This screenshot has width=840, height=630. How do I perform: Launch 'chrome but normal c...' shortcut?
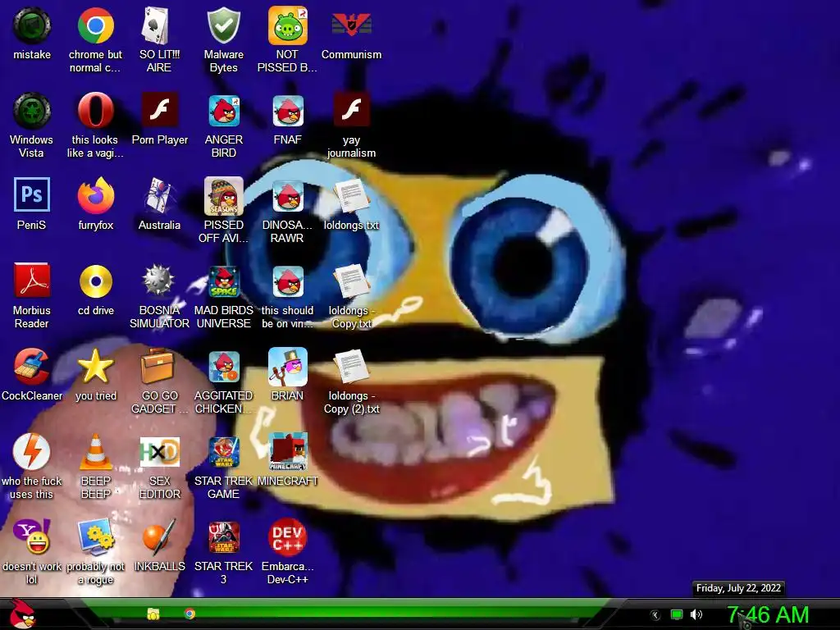[x=95, y=25]
